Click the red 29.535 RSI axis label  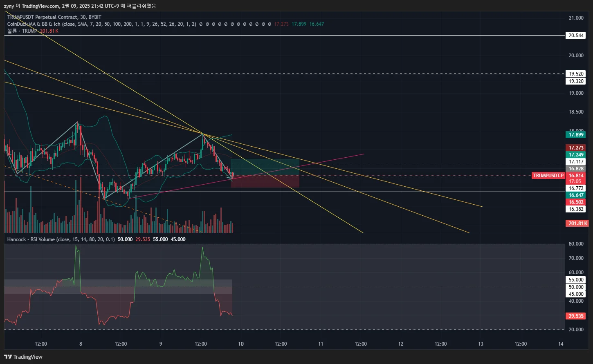pos(576,316)
